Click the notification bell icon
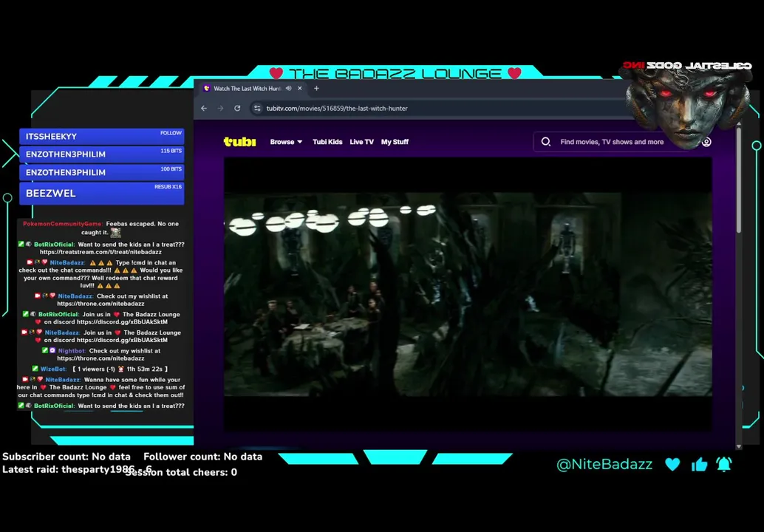This screenshot has width=764, height=532. point(724,464)
